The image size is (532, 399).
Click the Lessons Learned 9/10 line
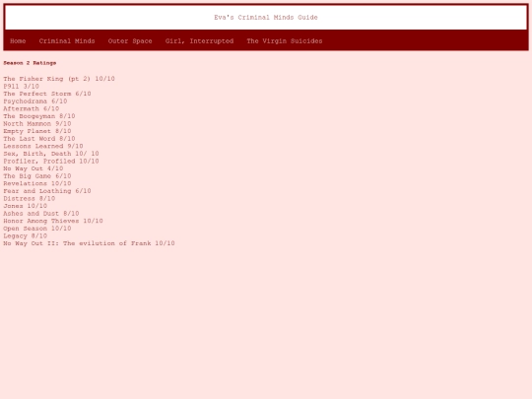(43, 146)
